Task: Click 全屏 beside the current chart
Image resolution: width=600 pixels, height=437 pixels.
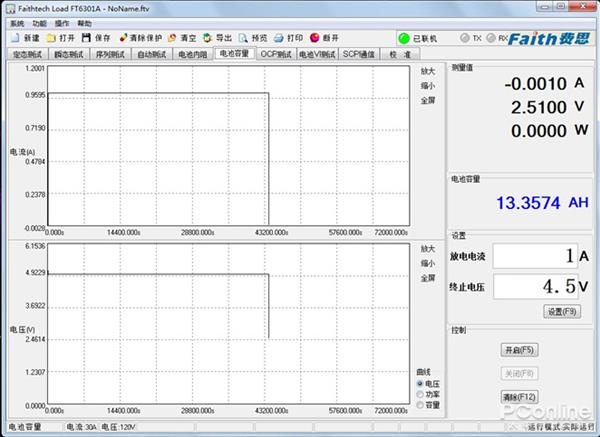Action: [428, 100]
